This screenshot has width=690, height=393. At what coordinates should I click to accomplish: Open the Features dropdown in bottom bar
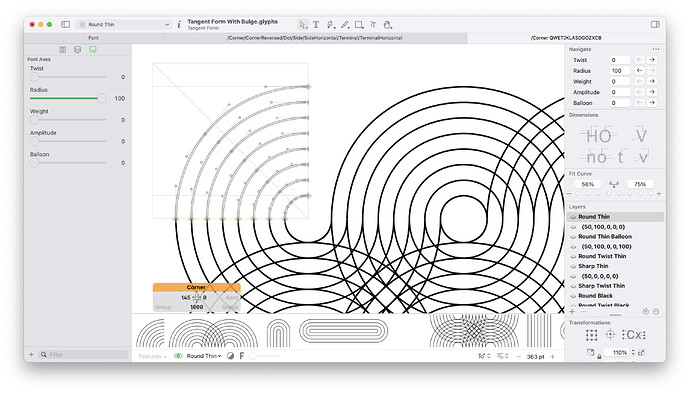(152, 356)
